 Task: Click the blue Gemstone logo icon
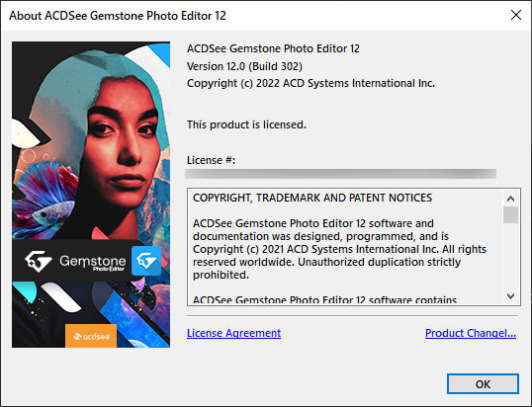(146, 261)
